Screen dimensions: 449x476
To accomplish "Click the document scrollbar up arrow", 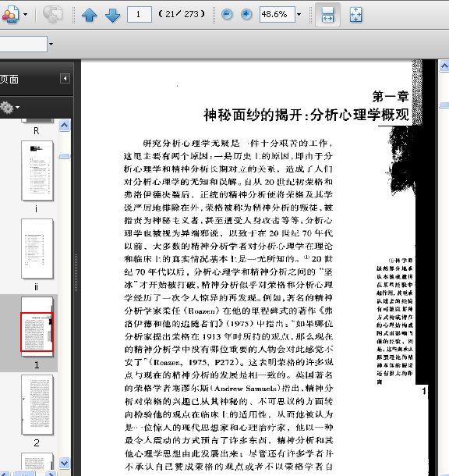I will pos(444,66).
